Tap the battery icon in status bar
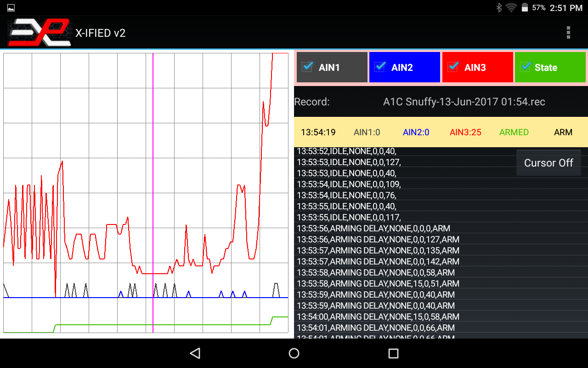This screenshot has width=588, height=368. (x=524, y=8)
